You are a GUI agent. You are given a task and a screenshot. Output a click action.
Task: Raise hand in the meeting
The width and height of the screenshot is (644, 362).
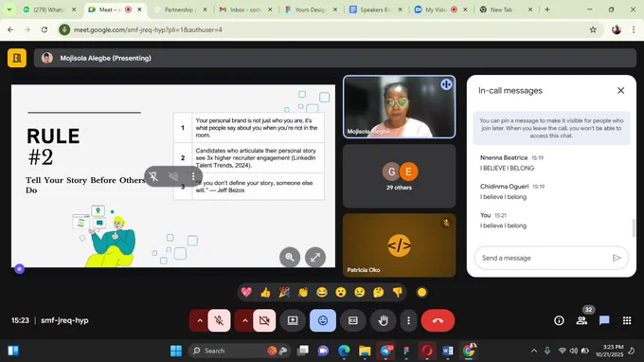coord(383,320)
